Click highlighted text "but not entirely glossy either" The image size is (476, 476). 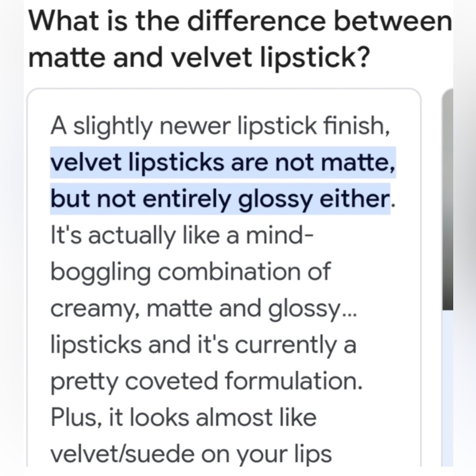pos(220,199)
